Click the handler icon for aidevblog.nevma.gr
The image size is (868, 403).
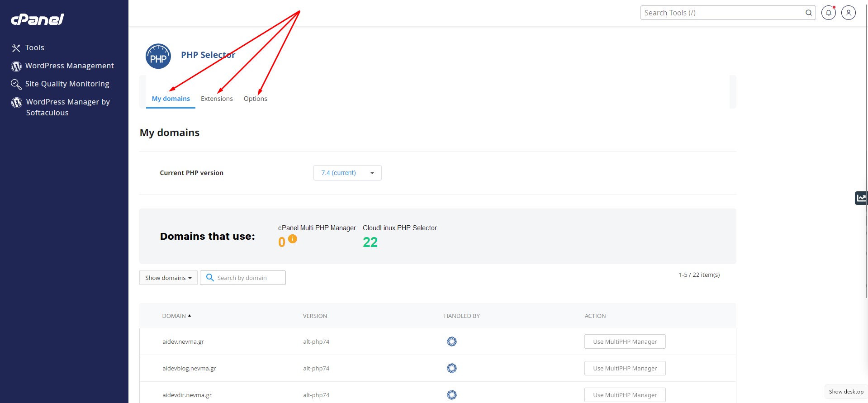pyautogui.click(x=451, y=368)
